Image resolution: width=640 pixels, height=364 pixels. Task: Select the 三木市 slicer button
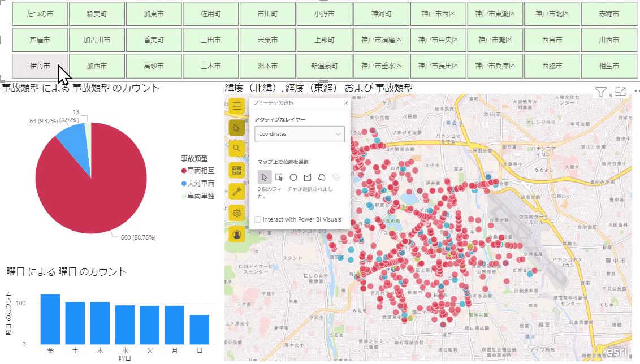[211, 66]
